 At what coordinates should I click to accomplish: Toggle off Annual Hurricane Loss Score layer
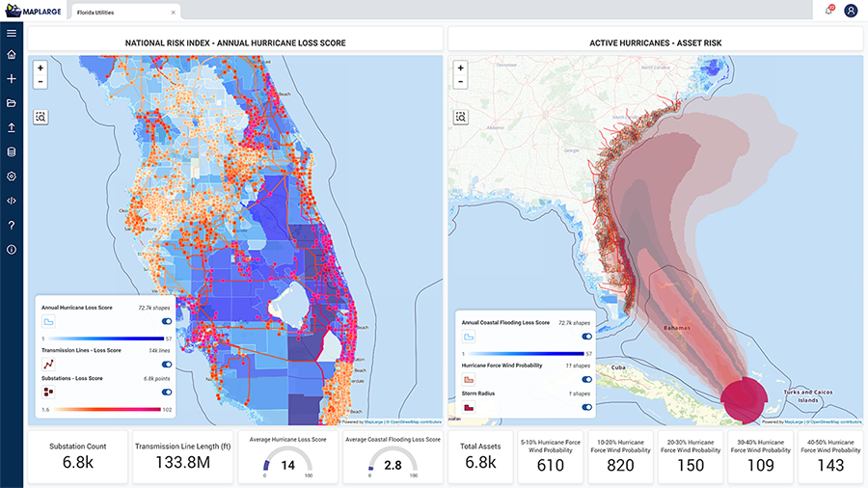pos(167,321)
